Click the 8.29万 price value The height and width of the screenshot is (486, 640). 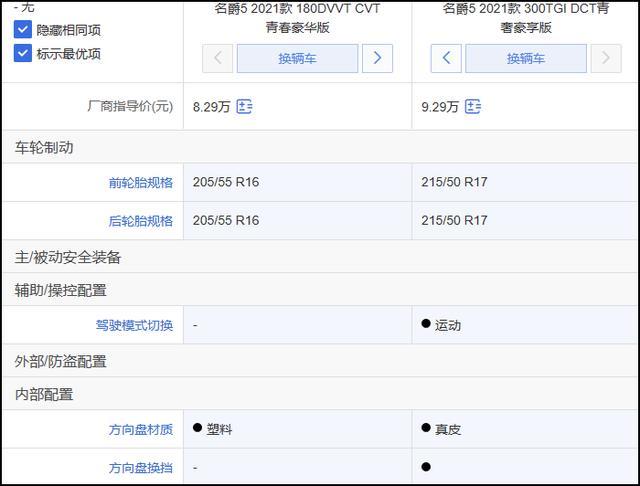pos(211,107)
